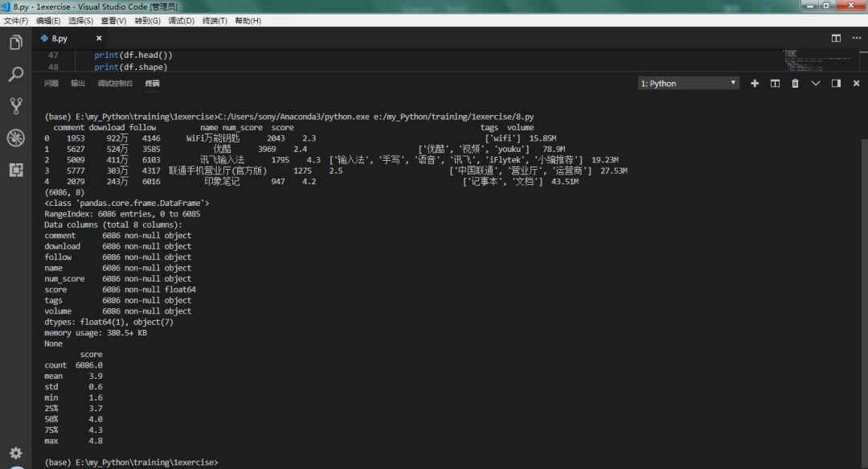Open the 转到(G) menu
Image resolution: width=868 pixels, height=469 pixels.
[x=147, y=20]
